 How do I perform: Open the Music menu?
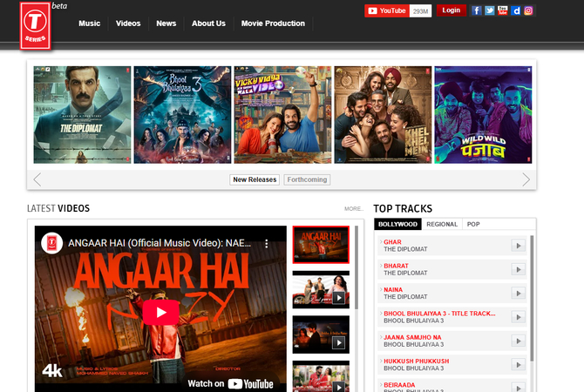(x=90, y=24)
